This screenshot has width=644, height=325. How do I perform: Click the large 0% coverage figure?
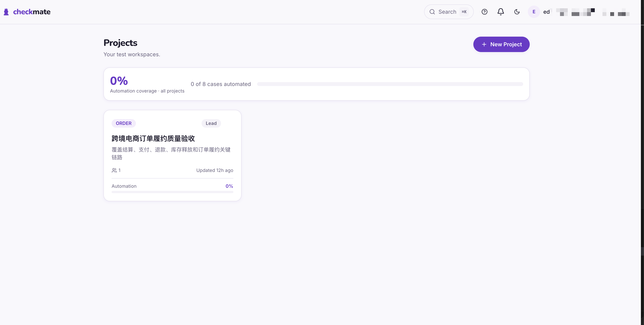pos(119,81)
